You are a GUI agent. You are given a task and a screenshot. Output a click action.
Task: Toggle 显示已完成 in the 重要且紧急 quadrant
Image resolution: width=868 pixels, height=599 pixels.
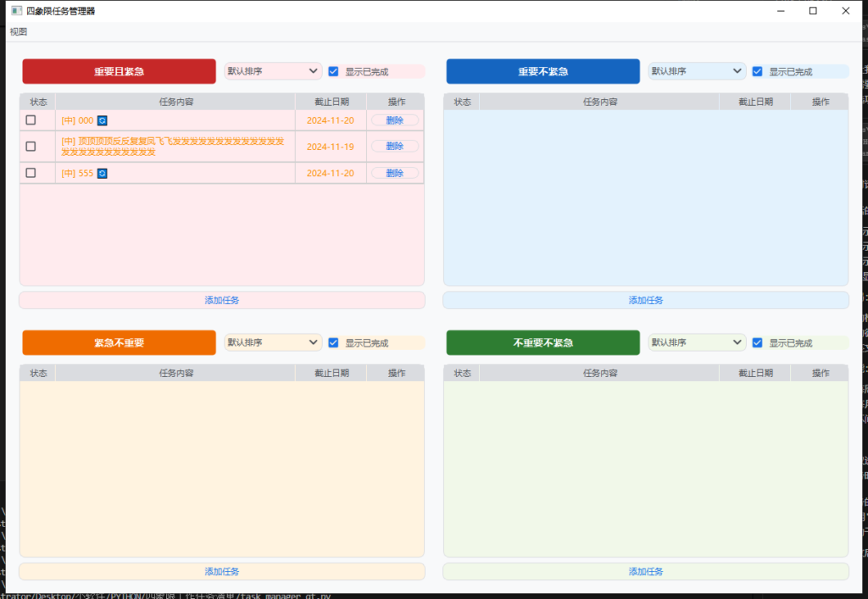point(333,71)
